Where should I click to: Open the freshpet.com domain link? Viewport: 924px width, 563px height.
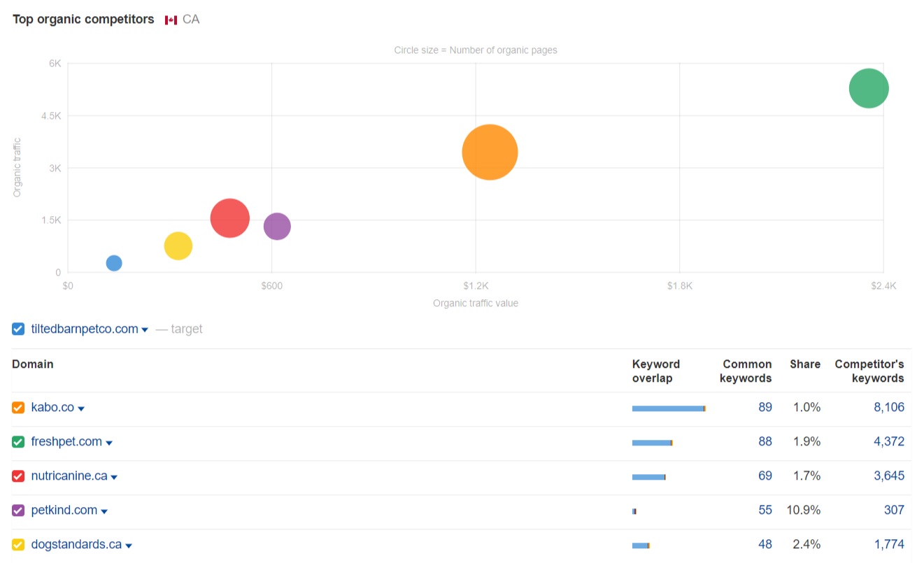(x=66, y=442)
